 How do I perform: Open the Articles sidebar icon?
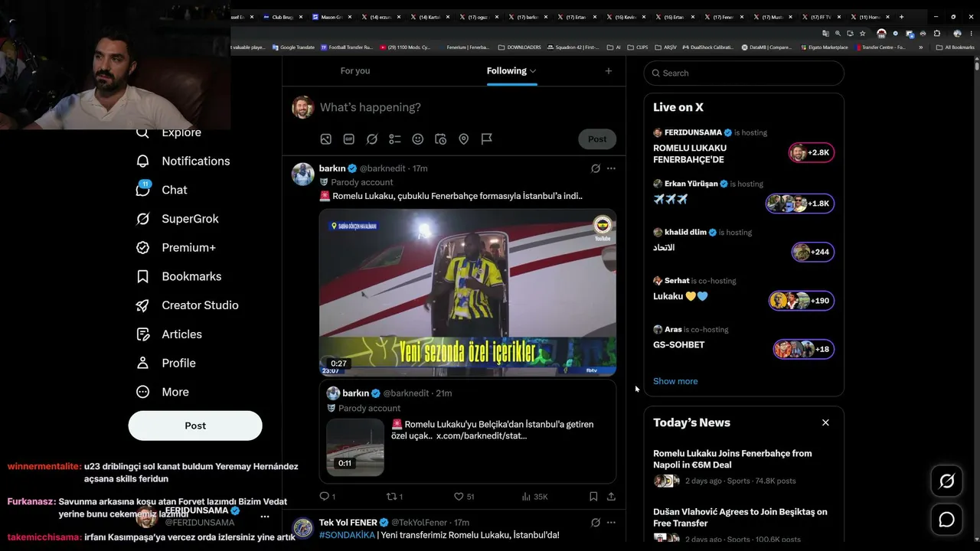click(x=142, y=334)
